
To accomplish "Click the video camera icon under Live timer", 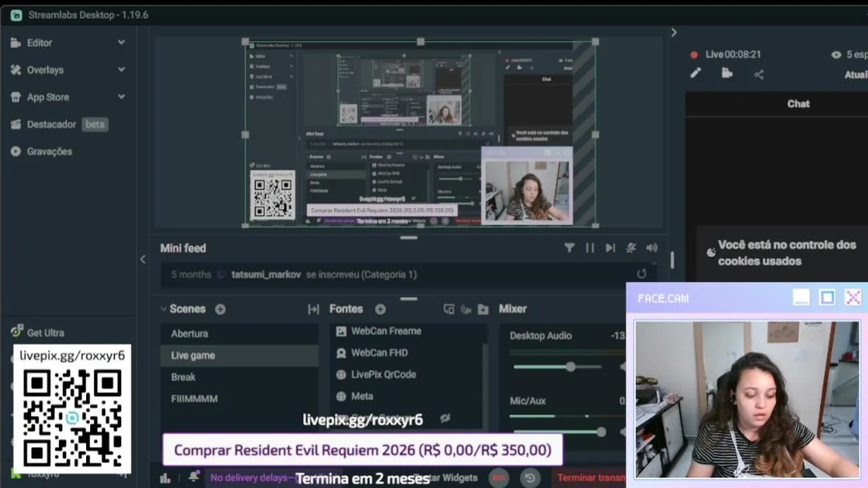I will pyautogui.click(x=727, y=73).
